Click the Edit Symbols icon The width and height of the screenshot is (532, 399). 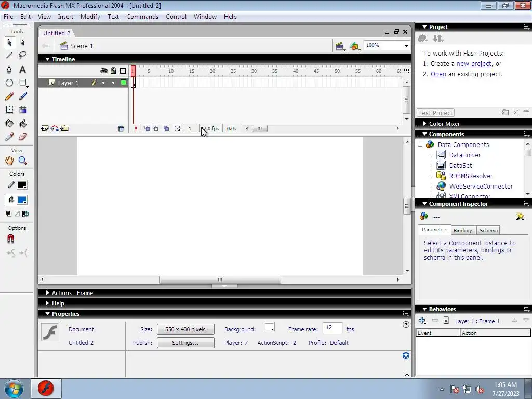(x=354, y=46)
